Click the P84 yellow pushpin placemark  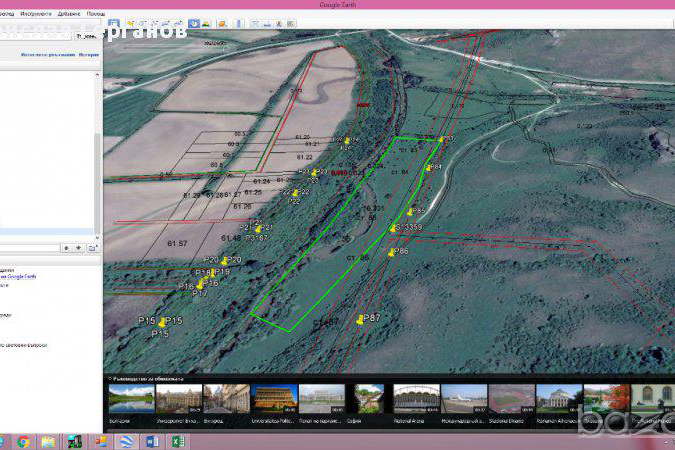(x=428, y=168)
